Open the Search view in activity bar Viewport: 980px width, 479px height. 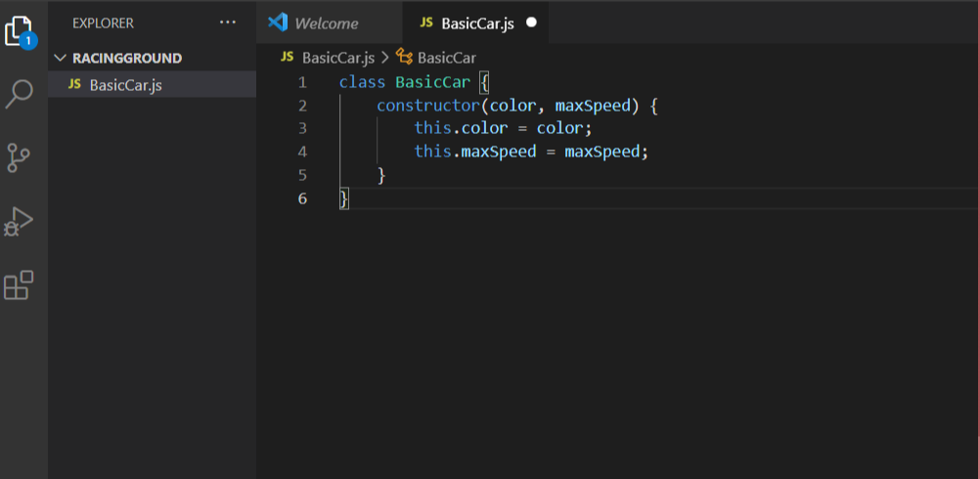(20, 94)
